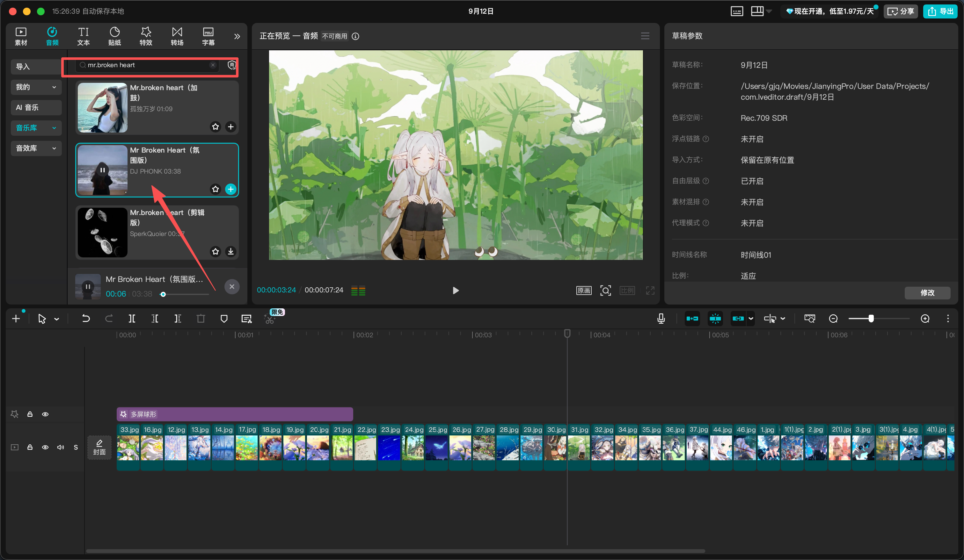Favorite the DJ PHONK Mr Broken Heart track

point(215,189)
